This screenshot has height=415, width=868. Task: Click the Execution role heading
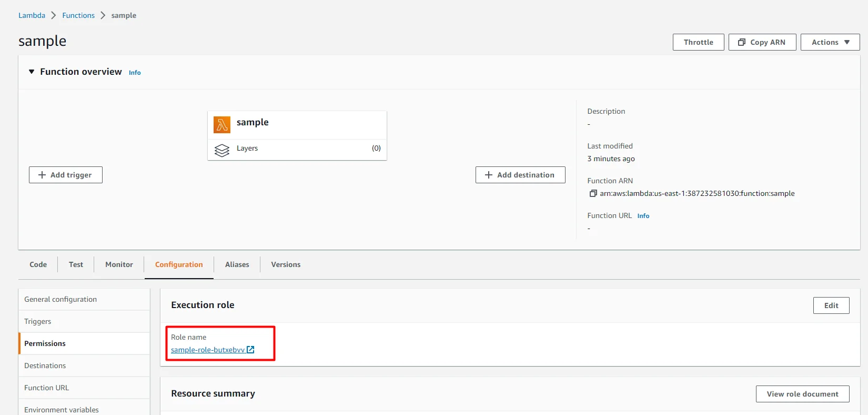(203, 305)
